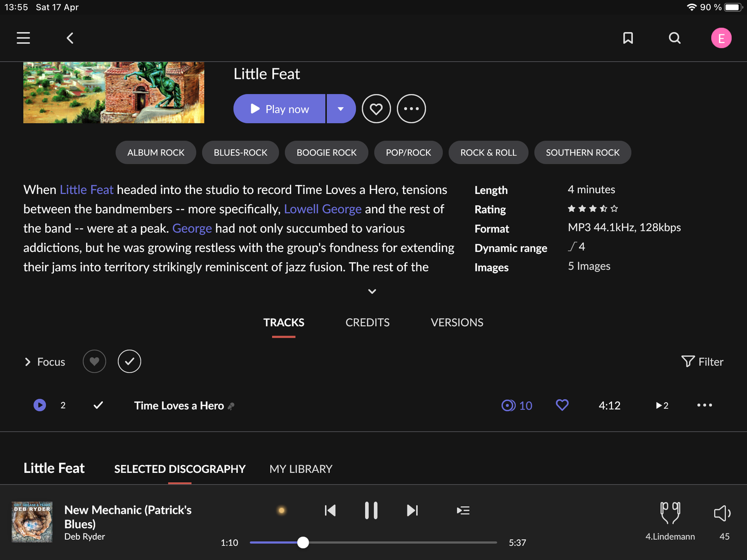Click the remaining time 5:37 label
The image size is (747, 560).
pyautogui.click(x=517, y=543)
